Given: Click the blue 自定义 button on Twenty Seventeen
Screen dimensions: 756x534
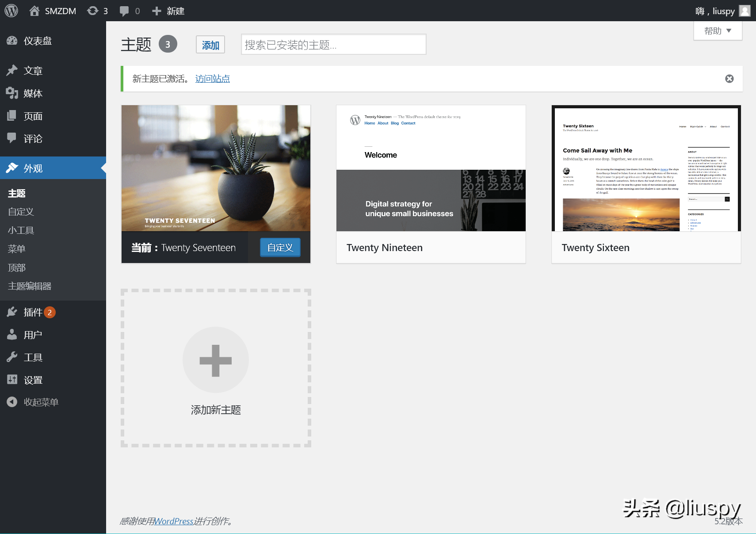Looking at the screenshot, I should coord(280,248).
